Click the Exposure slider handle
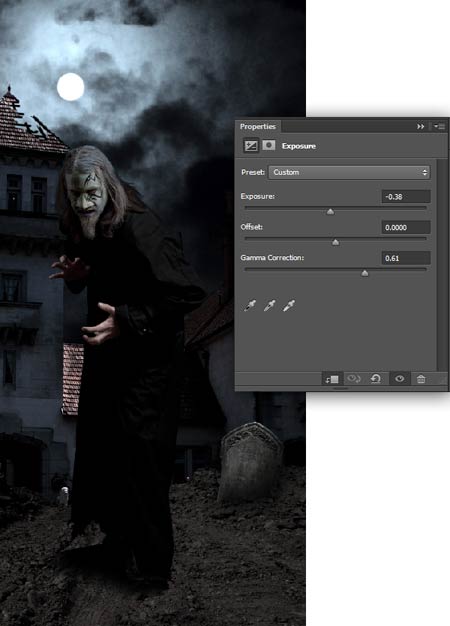This screenshot has height=626, width=450. pyautogui.click(x=330, y=212)
